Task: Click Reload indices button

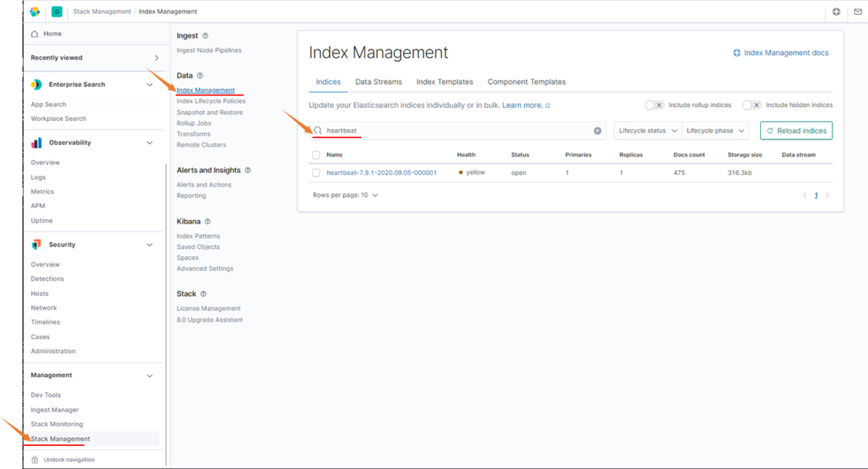Action: click(796, 131)
